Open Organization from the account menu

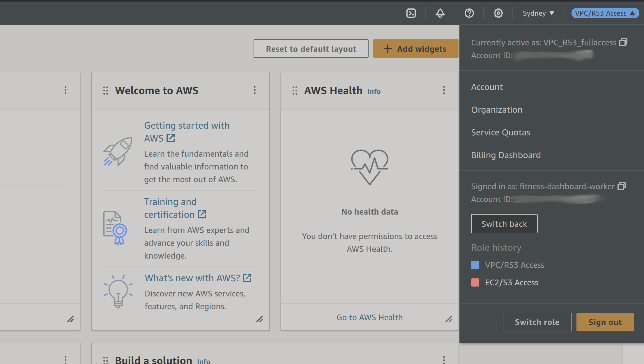496,110
